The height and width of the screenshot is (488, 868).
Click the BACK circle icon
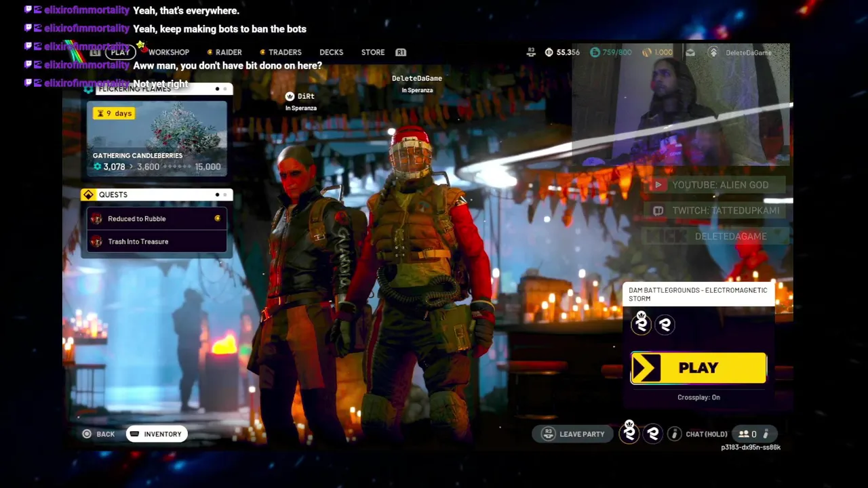point(87,434)
